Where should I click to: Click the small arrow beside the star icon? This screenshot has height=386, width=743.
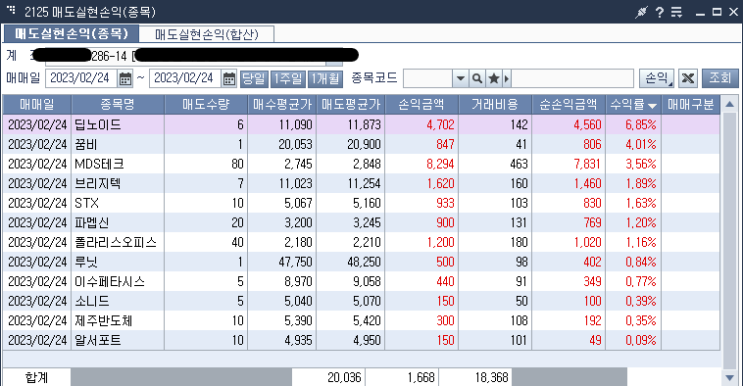507,79
